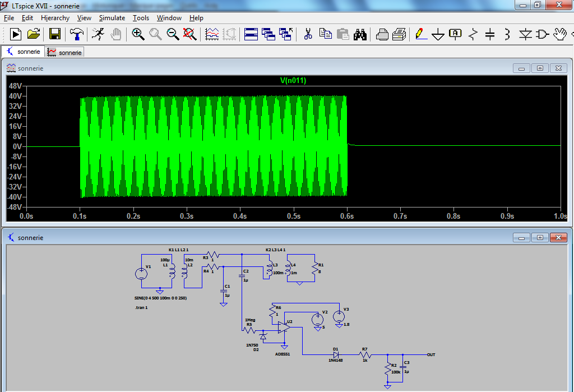Screen dimensions: 574x392
Task: Click the Print printer icon
Action: 399,34
